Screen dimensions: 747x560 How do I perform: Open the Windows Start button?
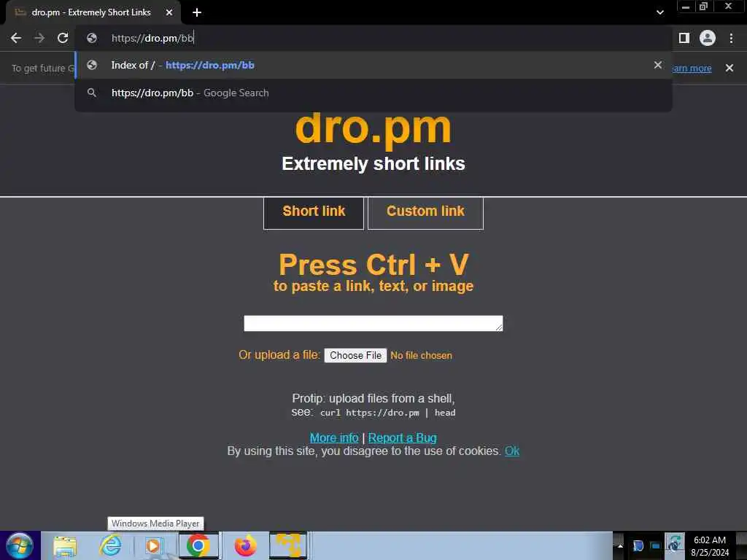point(20,545)
